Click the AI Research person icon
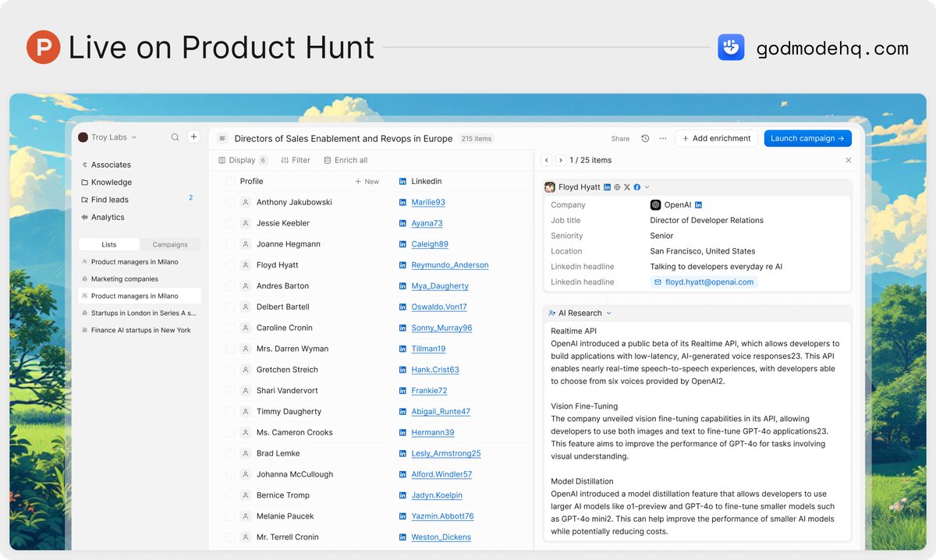936x560 pixels. 552,313
